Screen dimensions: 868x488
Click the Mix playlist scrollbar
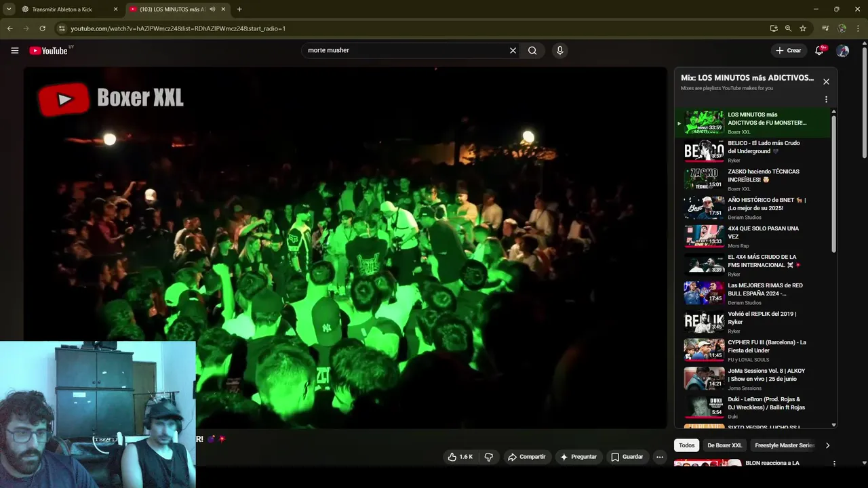[833, 184]
